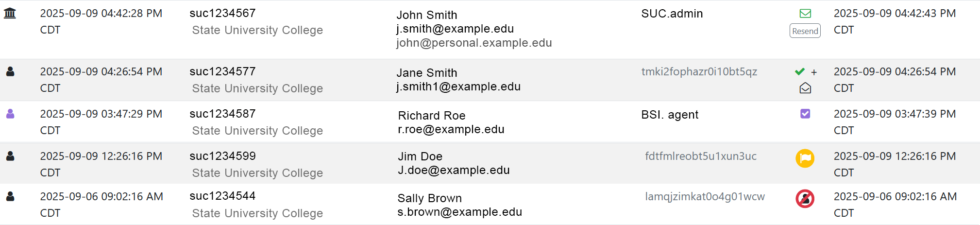Click the SUC.admin text in John Smith's row
The width and height of the screenshot is (980, 225).
point(672,14)
